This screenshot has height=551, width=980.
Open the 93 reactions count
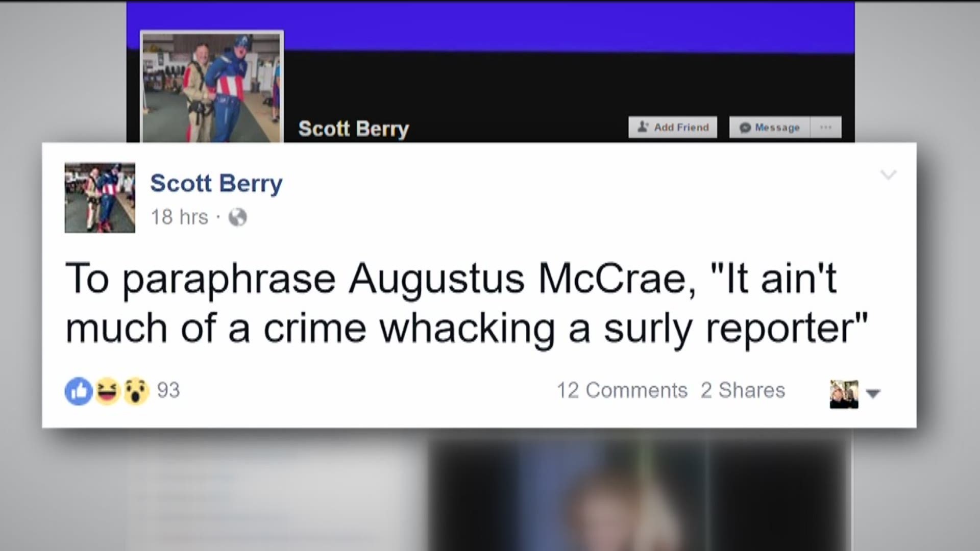(x=168, y=390)
